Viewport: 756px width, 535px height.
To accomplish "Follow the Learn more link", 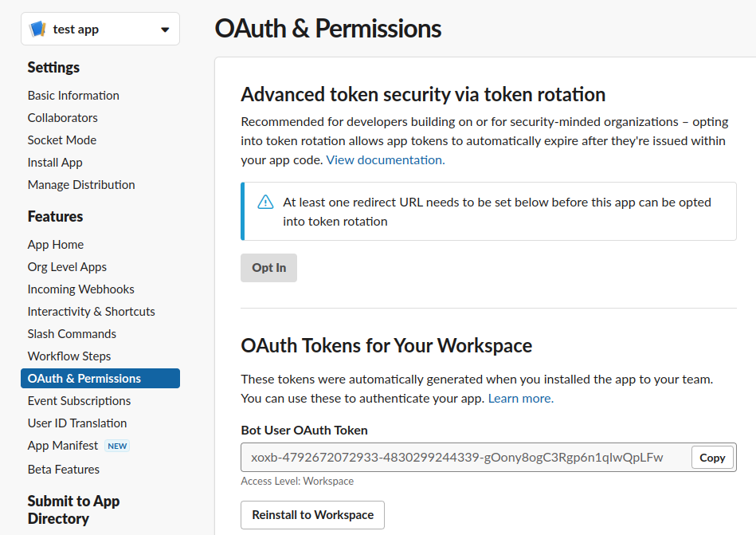I will [521, 399].
